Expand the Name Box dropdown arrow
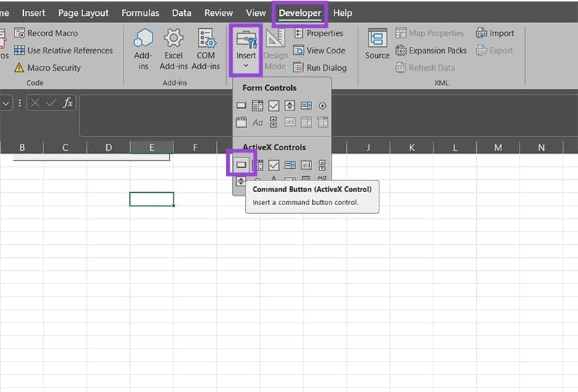 pos(7,103)
